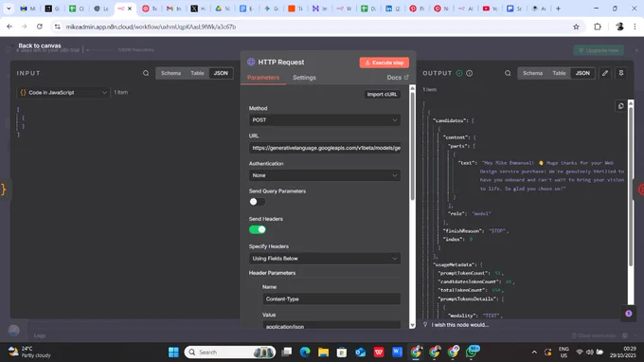This screenshot has height=362, width=644.
Task: Pin the output data
Action: [x=621, y=73]
